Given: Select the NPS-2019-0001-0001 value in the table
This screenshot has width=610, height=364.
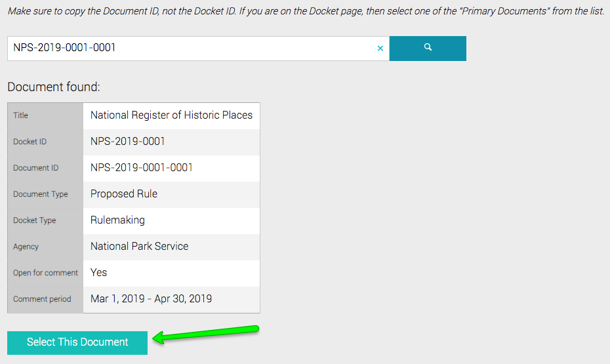Looking at the screenshot, I should [x=142, y=168].
